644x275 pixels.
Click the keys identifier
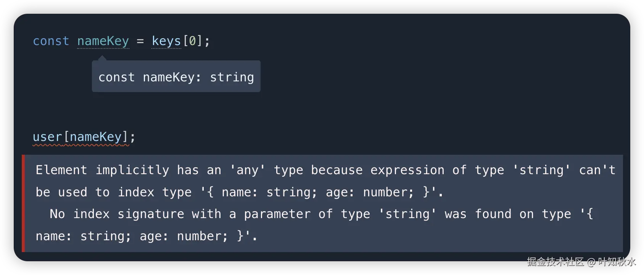pyautogui.click(x=166, y=41)
